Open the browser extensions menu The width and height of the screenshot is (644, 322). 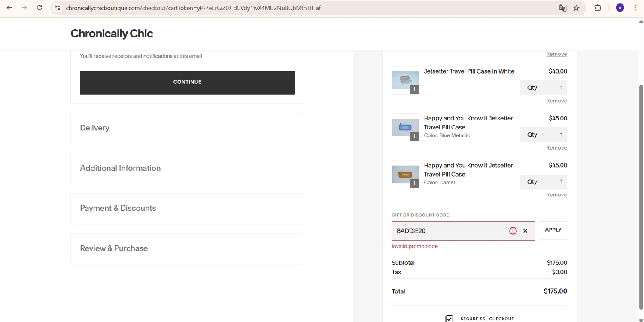(x=598, y=8)
